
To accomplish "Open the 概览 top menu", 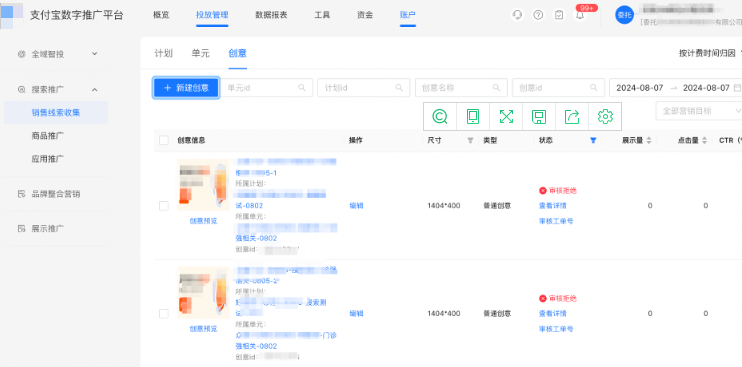I will (x=161, y=15).
